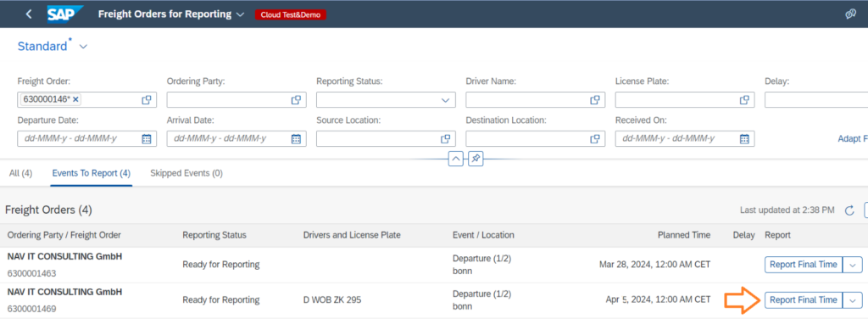Click planned time Apr 5, 2024
The height and width of the screenshot is (319, 868).
tap(658, 299)
